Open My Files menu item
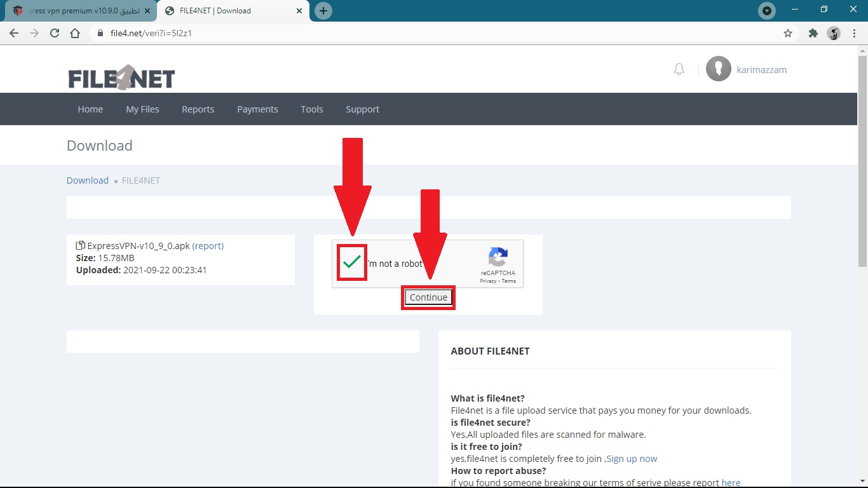Screen dimensions: 868x488 (142, 109)
